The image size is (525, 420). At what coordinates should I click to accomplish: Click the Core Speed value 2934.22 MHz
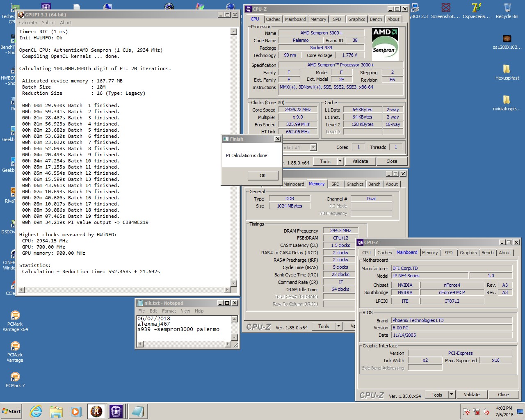pyautogui.click(x=298, y=110)
